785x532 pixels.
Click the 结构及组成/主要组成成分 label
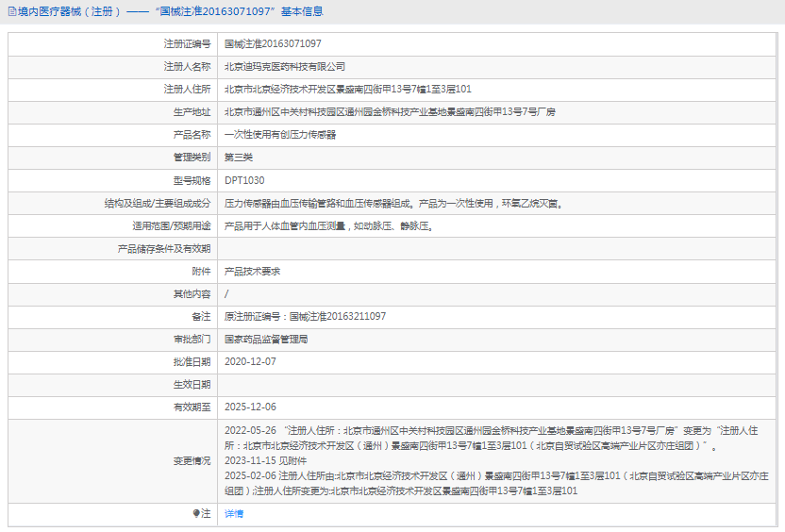158,203
